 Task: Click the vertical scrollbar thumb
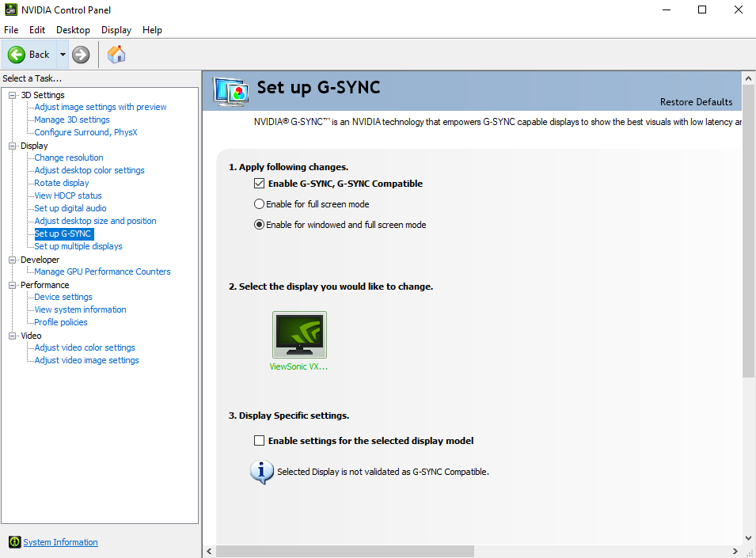click(748, 231)
